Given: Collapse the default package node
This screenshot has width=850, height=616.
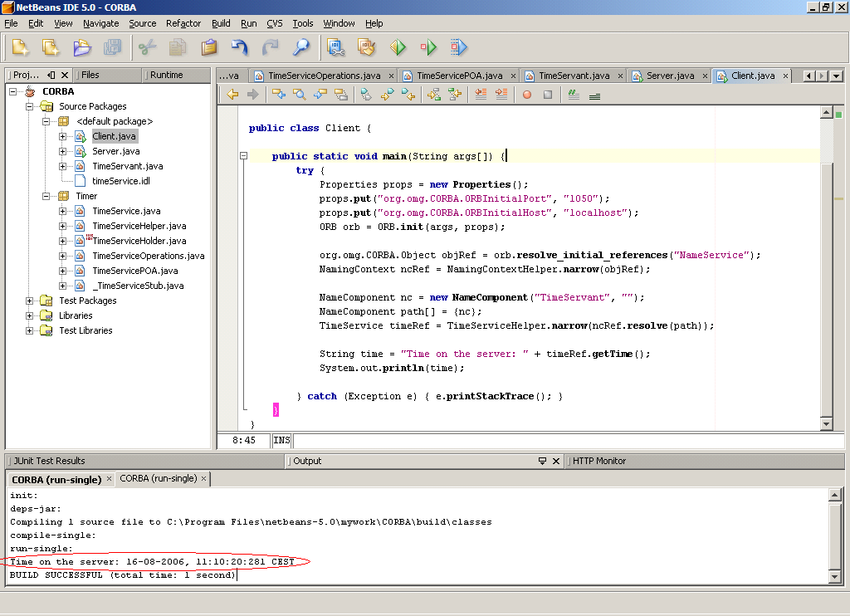Looking at the screenshot, I should [x=46, y=121].
